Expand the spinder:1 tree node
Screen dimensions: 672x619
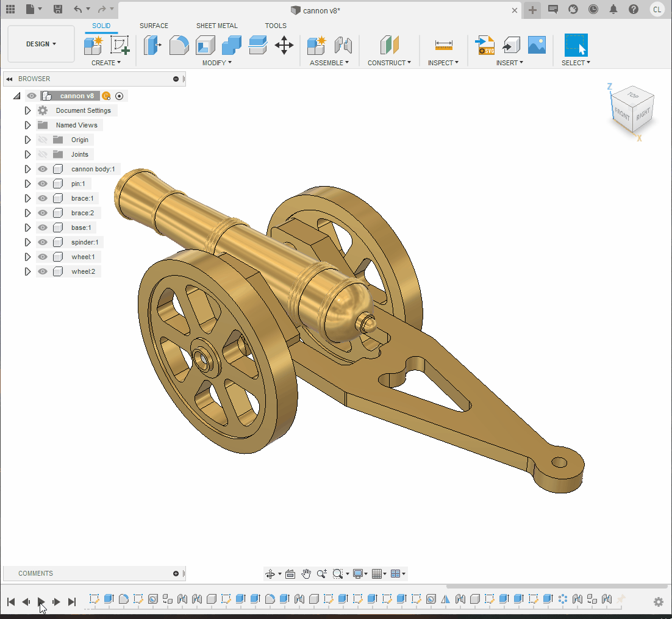pos(27,242)
